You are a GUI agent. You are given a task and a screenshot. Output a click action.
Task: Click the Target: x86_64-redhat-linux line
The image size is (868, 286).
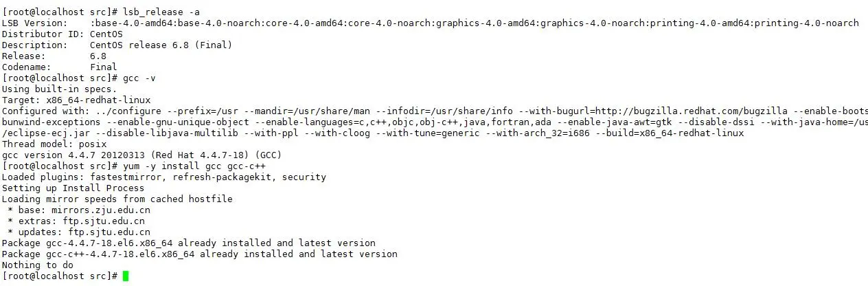click(76, 100)
